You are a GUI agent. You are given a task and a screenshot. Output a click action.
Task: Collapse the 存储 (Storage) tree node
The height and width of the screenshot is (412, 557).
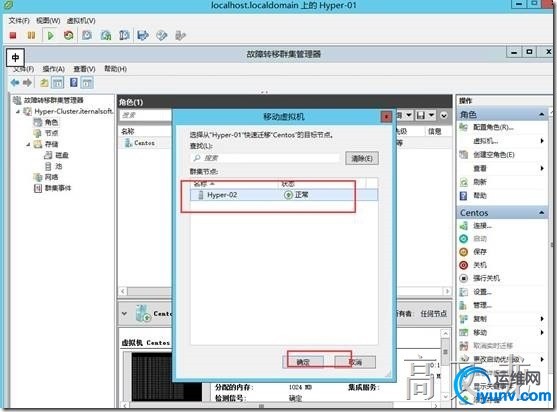tap(28, 144)
